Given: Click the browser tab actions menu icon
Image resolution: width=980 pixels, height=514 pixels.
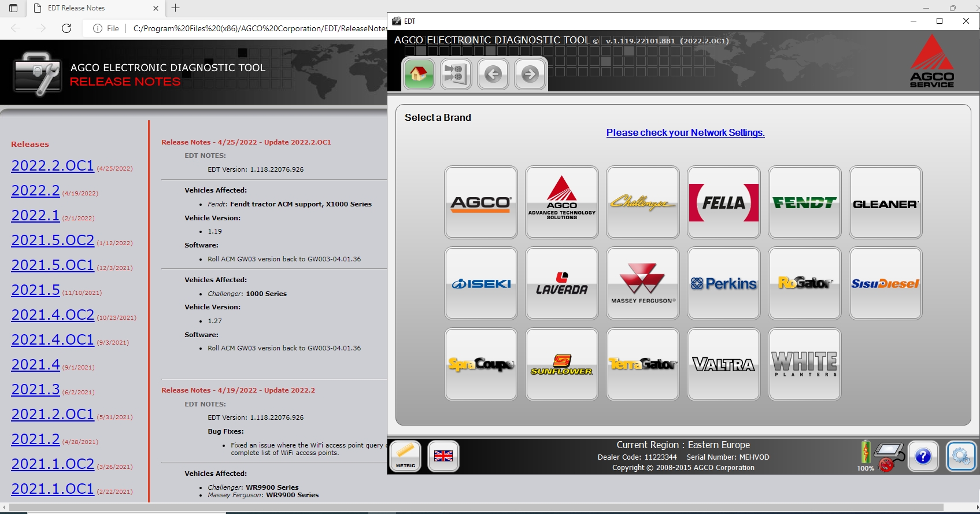Looking at the screenshot, I should click(x=13, y=8).
